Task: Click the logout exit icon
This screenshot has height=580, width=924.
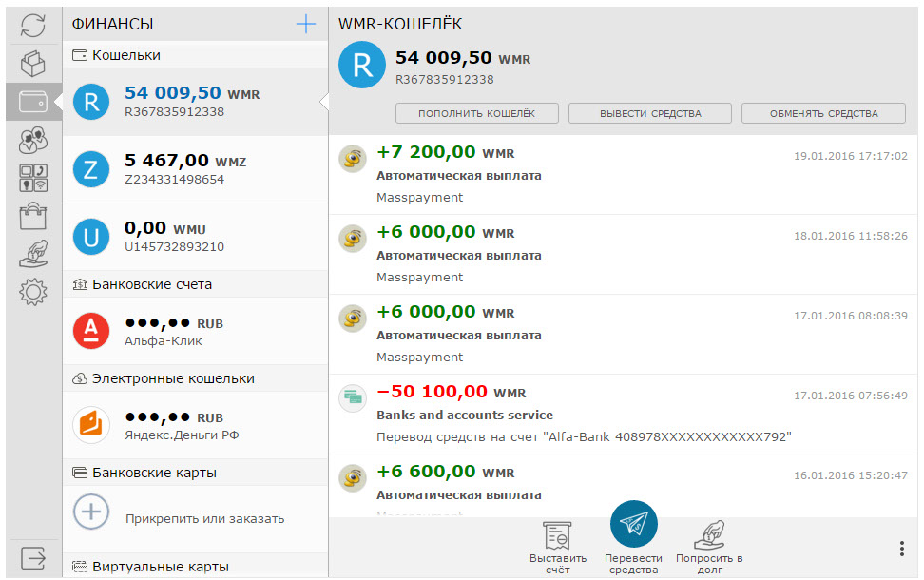Action: coord(33,557)
